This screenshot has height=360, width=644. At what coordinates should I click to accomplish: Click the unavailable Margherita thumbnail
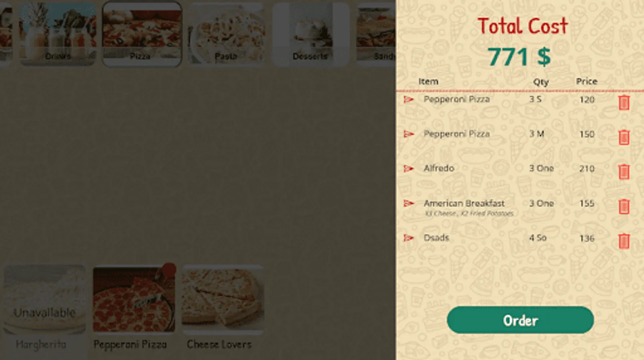pos(45,300)
